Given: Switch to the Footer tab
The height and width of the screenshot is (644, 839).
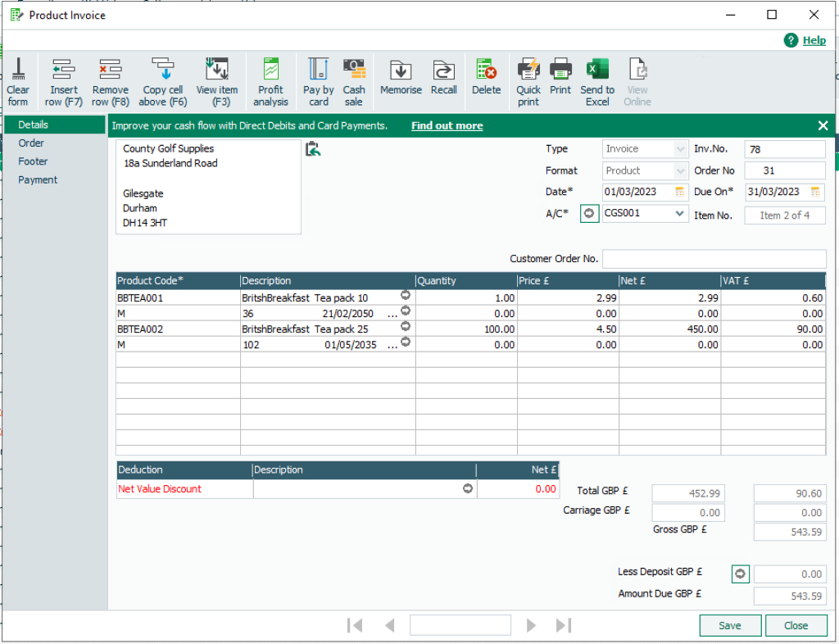Looking at the screenshot, I should 33,161.
